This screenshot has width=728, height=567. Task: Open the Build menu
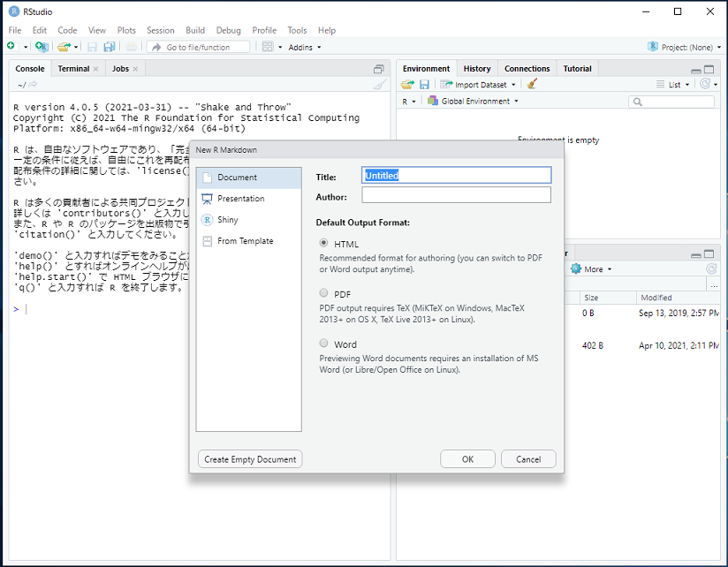tap(195, 30)
